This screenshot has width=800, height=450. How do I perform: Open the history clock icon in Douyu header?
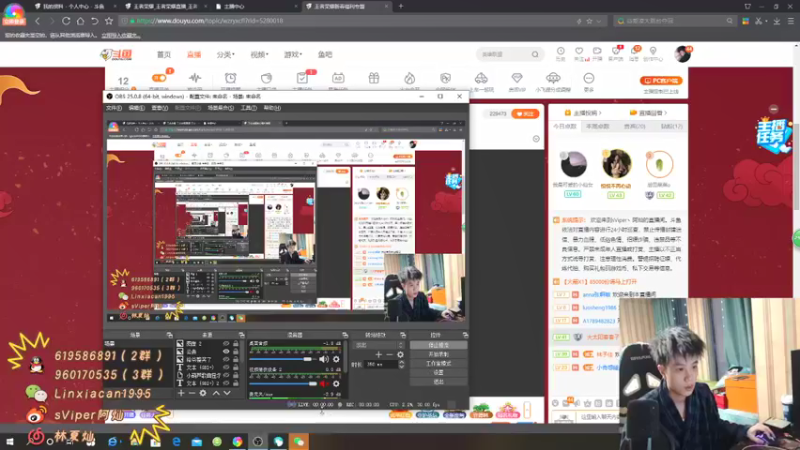pos(560,51)
